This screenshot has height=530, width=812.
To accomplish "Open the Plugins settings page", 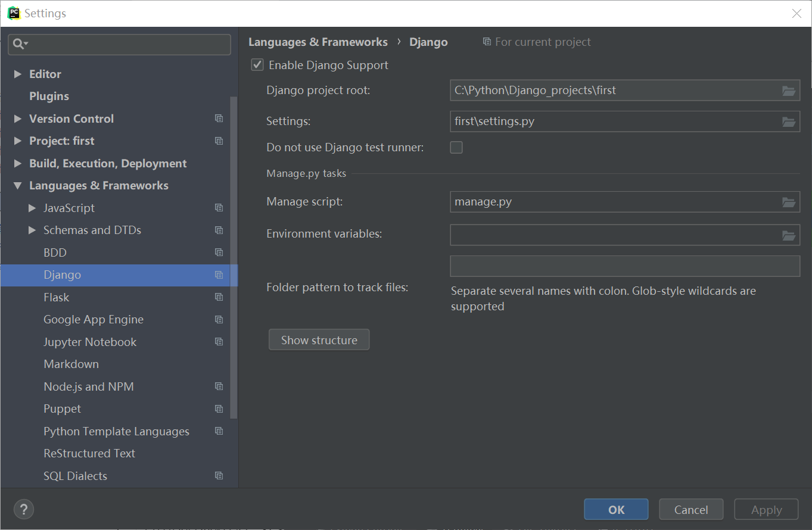I will [49, 96].
